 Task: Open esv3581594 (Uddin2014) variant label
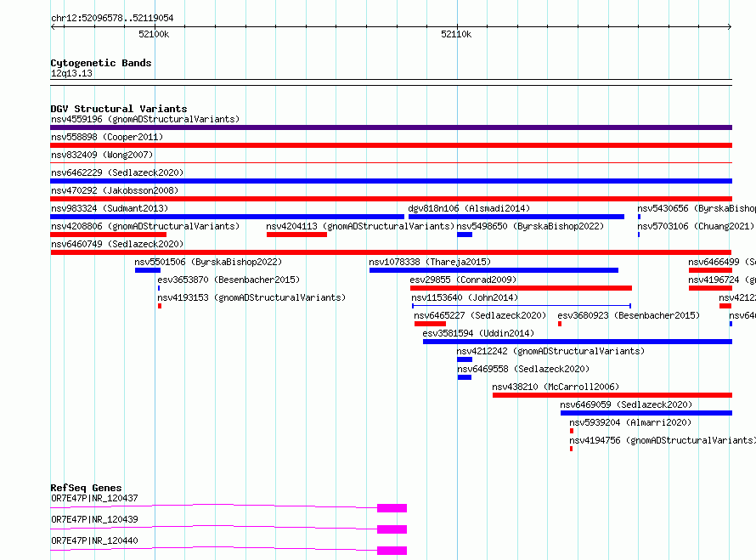[478, 333]
